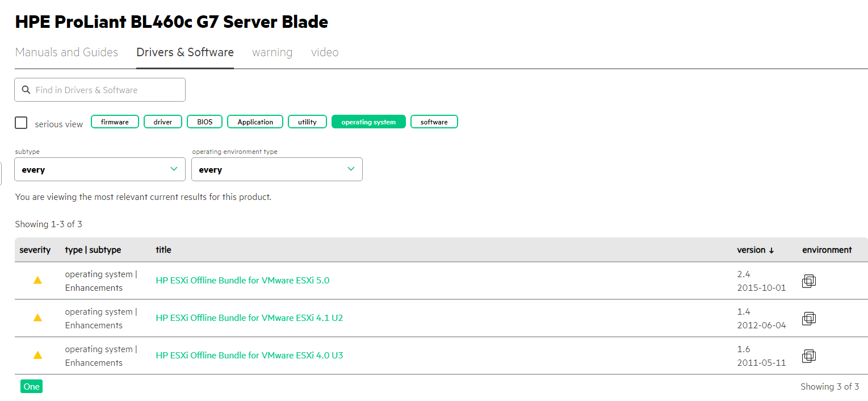The image size is (868, 401).
Task: Focus the Find in Drivers & Software search field
Action: (x=100, y=90)
